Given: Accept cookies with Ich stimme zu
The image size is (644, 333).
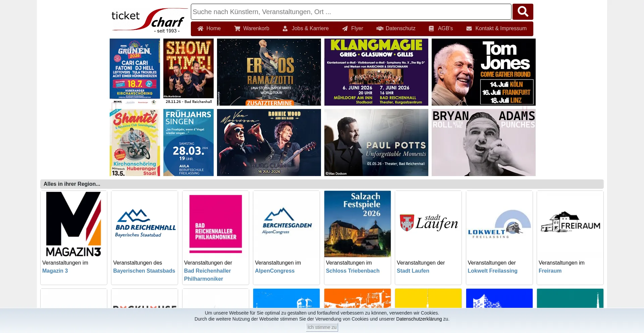Looking at the screenshot, I should click(x=322, y=327).
